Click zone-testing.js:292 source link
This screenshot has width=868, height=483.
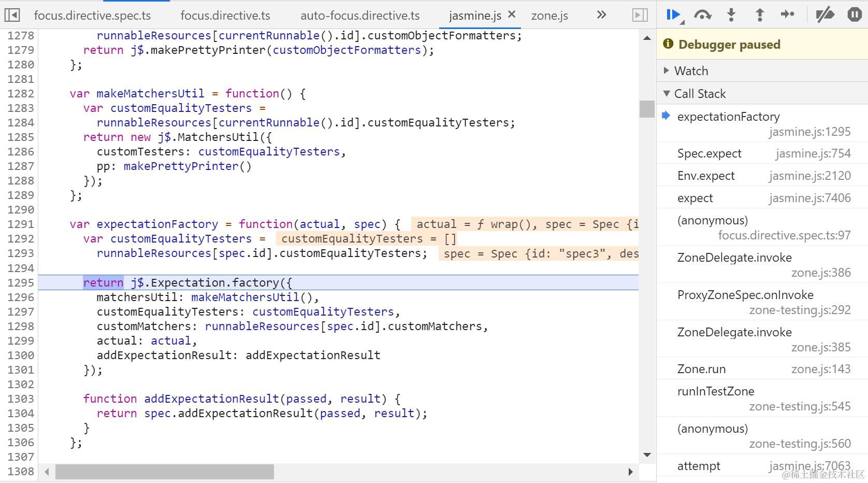(800, 310)
